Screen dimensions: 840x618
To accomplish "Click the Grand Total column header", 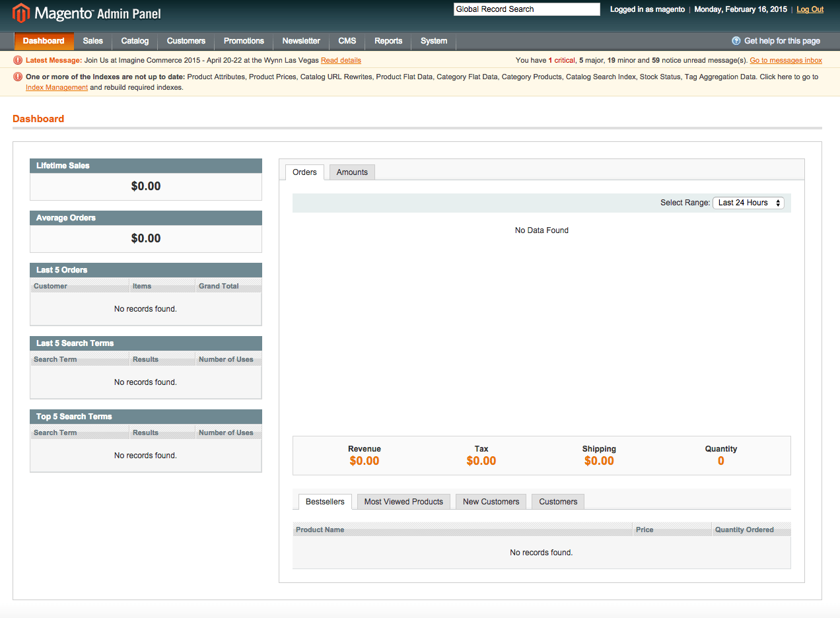I will click(228, 286).
